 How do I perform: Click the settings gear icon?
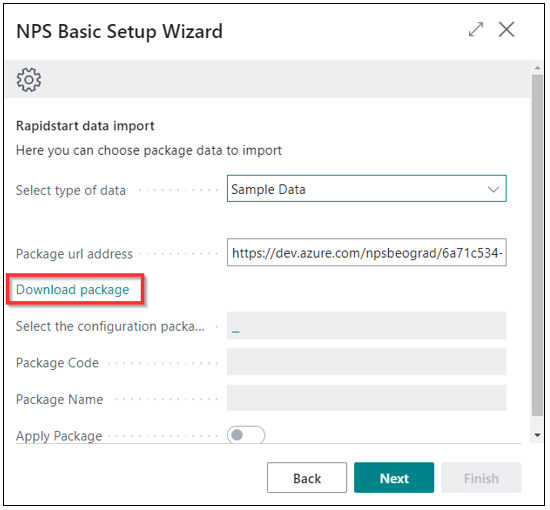click(x=29, y=80)
